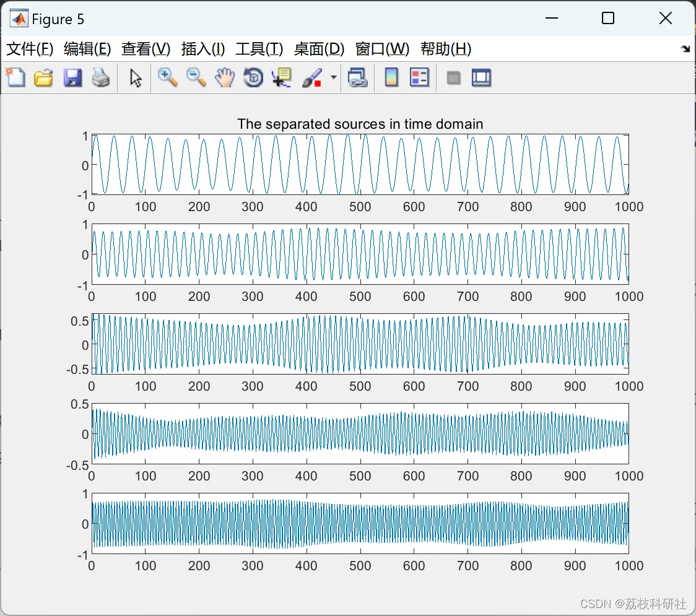This screenshot has height=616, width=696.
Task: Open the 查看(V) menu
Action: tap(146, 48)
